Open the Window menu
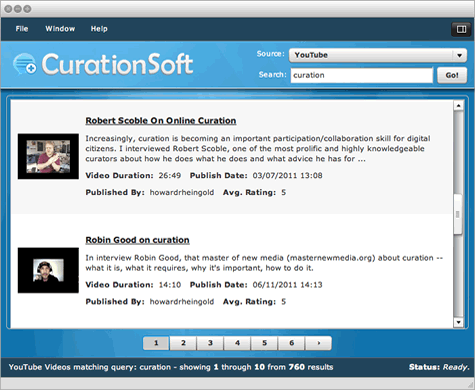 point(60,29)
